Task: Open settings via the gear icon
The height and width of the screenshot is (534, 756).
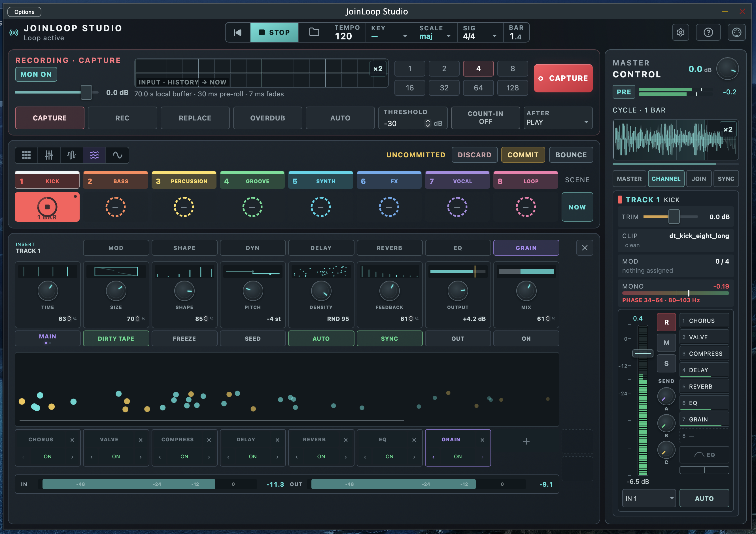Action: pyautogui.click(x=680, y=32)
